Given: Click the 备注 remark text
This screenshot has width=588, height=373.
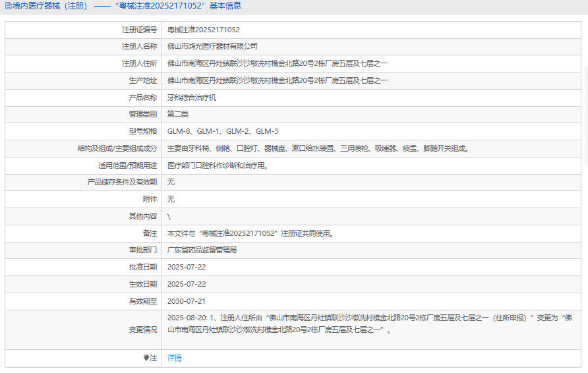Looking at the screenshot, I should [250, 233].
